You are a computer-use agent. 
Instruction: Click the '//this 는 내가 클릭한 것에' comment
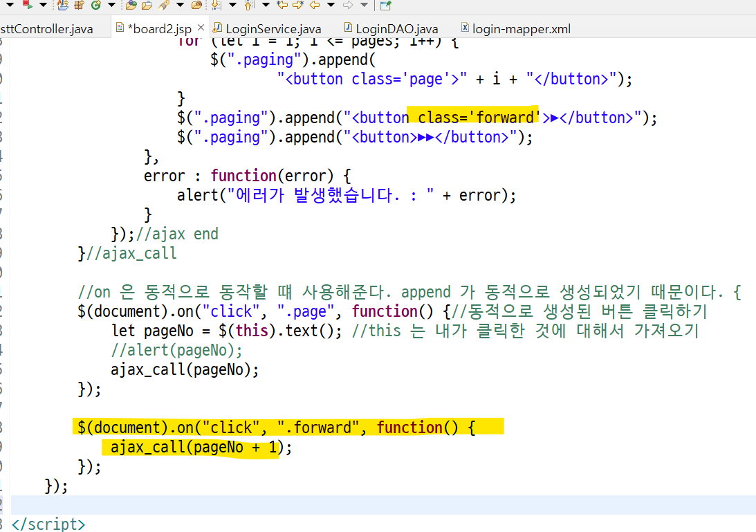[x=526, y=331]
